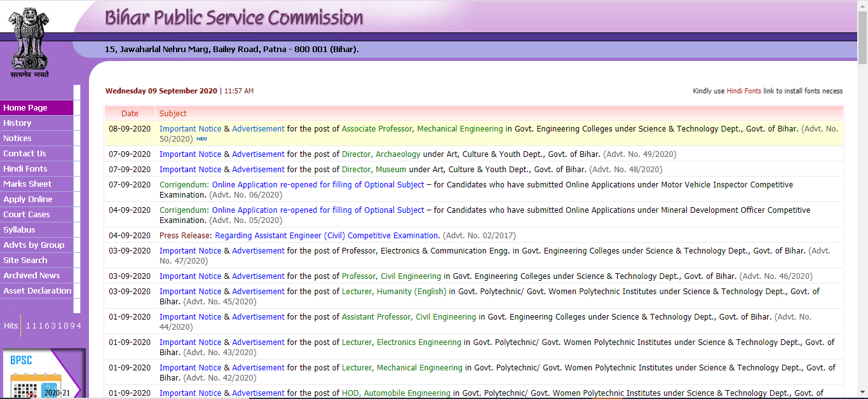Click the NEW badge beside Advt. 50/2020
Viewport: 868px width, 399px height.
click(201, 139)
